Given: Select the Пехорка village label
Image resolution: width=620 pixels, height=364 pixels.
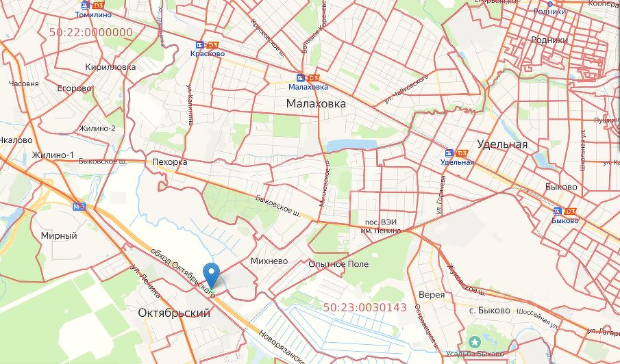Looking at the screenshot, I should click(x=170, y=162).
